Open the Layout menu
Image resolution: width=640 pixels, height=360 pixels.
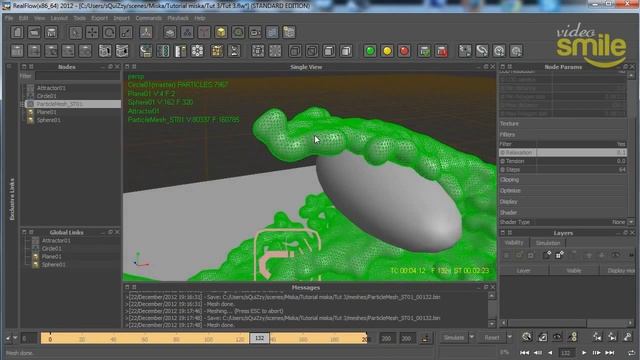(59, 18)
